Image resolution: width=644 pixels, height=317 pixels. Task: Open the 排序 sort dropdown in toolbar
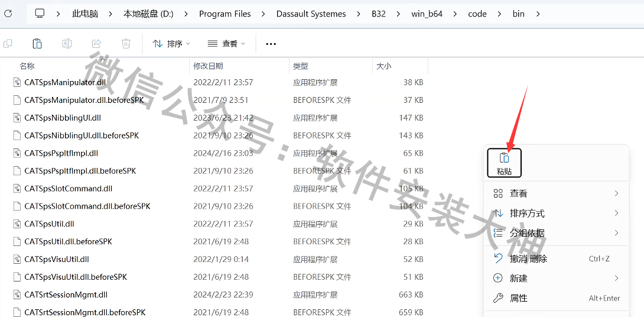(171, 44)
